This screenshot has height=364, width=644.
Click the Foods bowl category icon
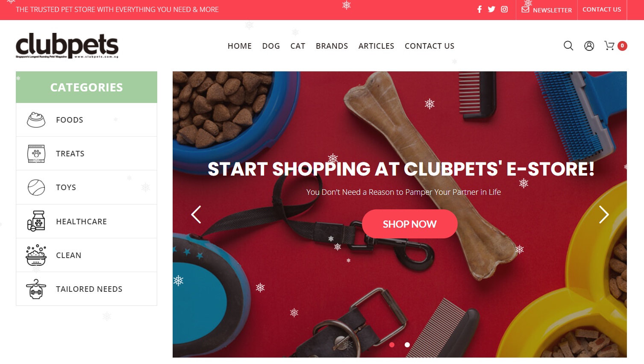36,120
